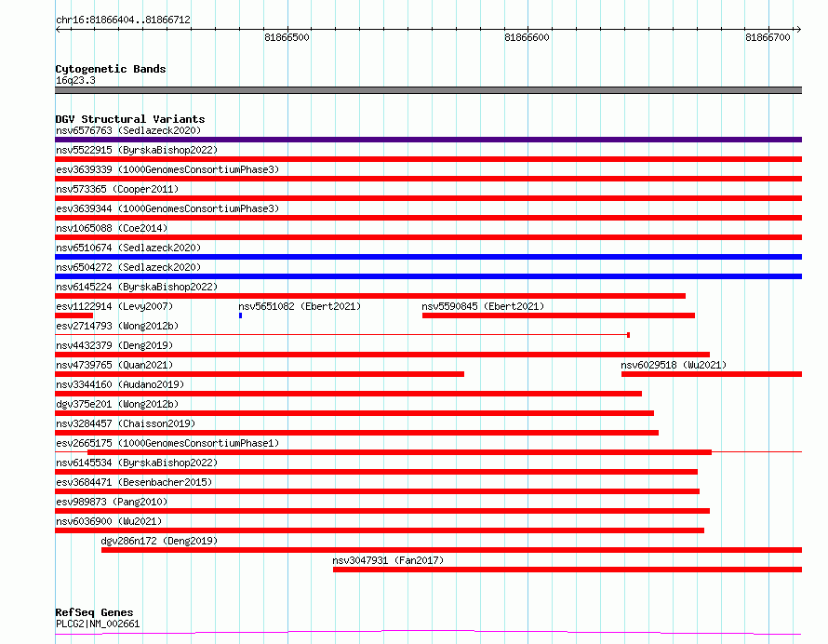Click esv3684471 (Besenbacher2015) label
828x644 pixels.
(134, 482)
